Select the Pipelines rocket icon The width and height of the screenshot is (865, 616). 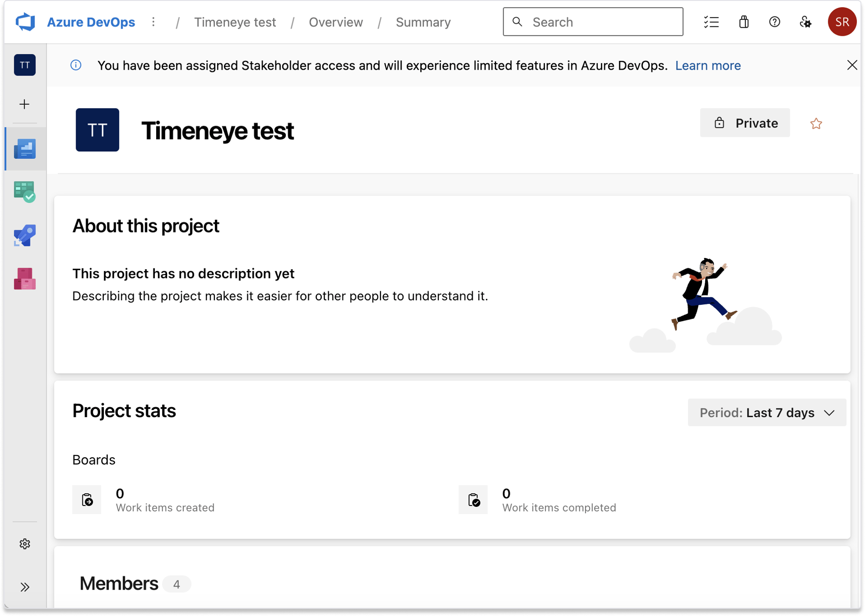coord(25,236)
